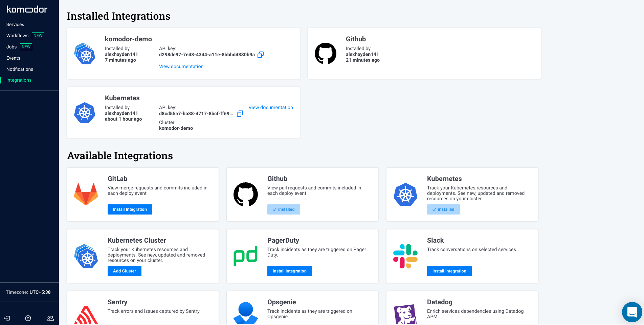Click the Slack logo

click(x=405, y=256)
